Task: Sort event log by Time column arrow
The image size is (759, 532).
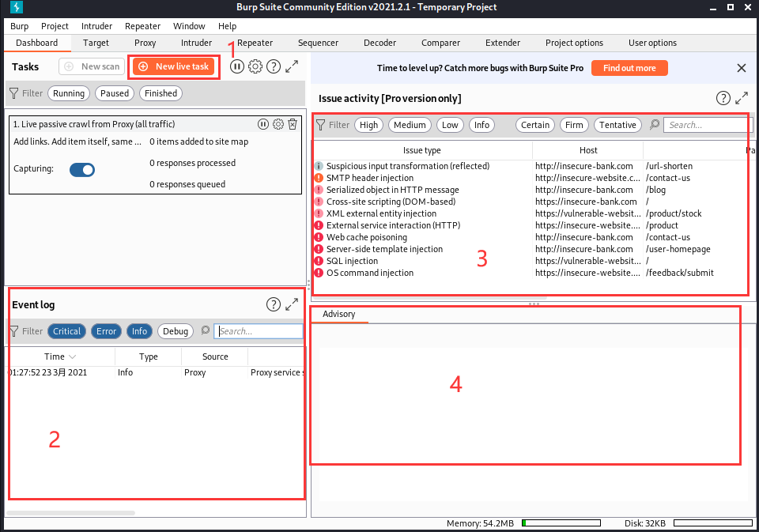Action: (x=73, y=357)
